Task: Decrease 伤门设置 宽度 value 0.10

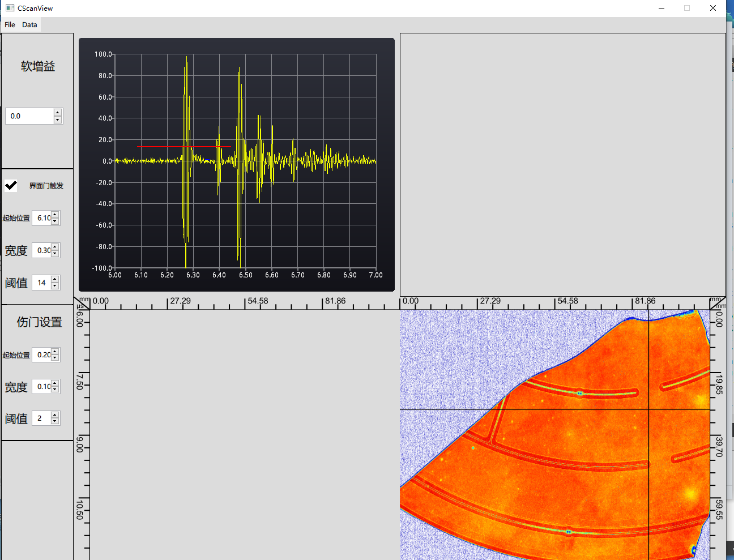Action: coord(55,390)
